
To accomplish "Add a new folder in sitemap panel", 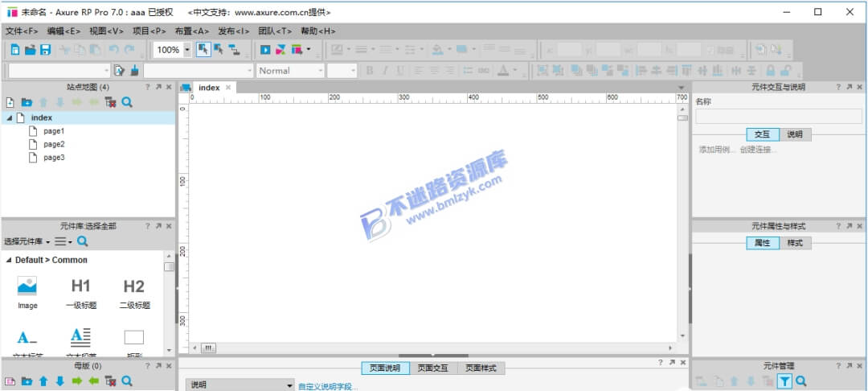I will (x=27, y=102).
